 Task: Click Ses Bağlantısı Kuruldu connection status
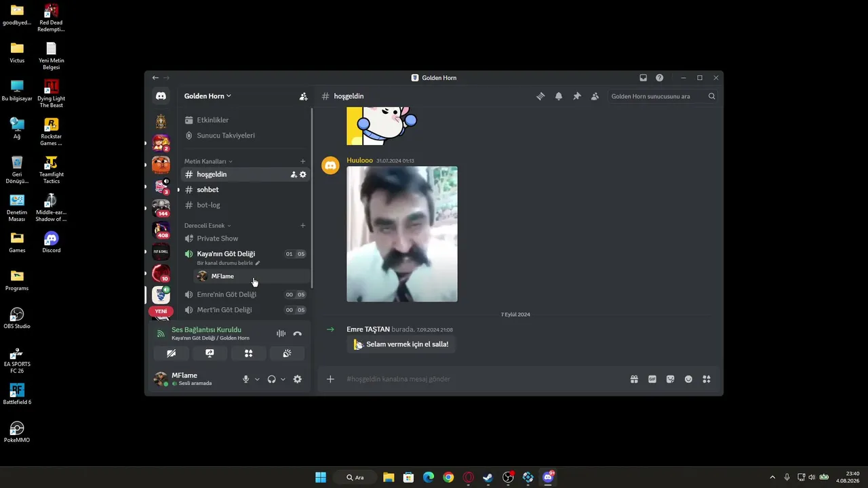206,330
